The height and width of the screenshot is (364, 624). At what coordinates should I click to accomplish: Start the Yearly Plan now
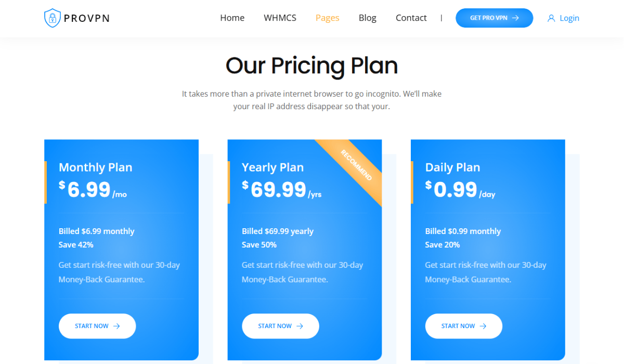coord(280,326)
